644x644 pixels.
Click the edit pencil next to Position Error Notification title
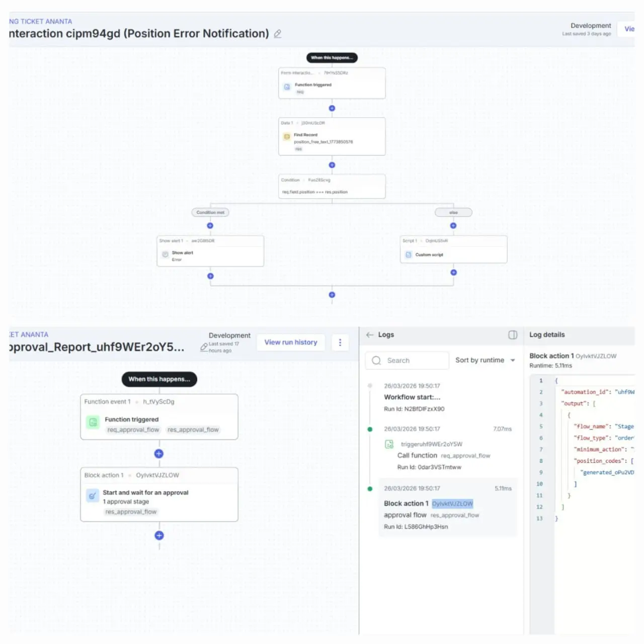click(277, 34)
